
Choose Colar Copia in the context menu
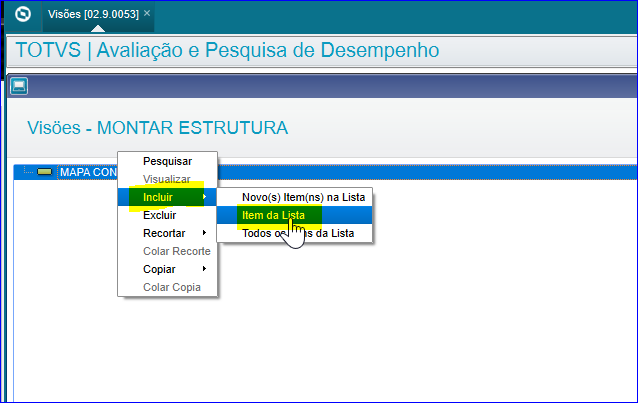[167, 287]
